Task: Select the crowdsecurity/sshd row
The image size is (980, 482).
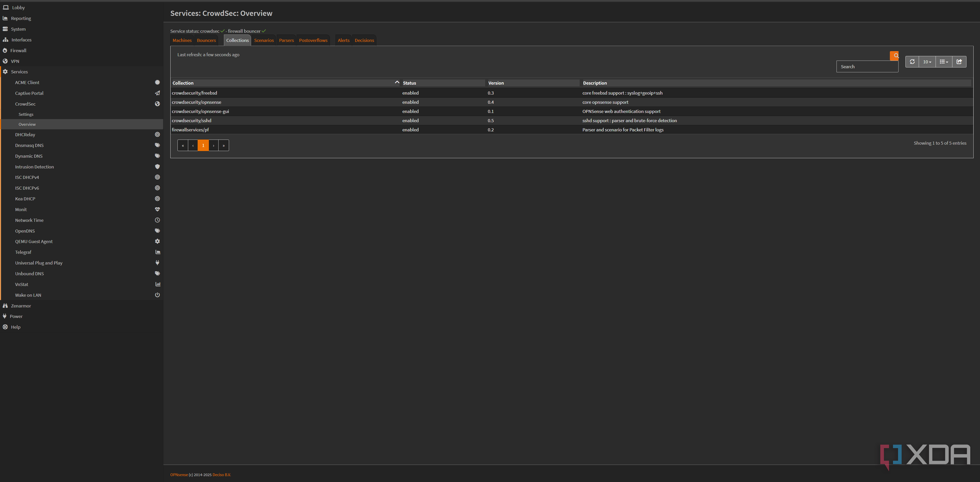Action: (x=572, y=121)
